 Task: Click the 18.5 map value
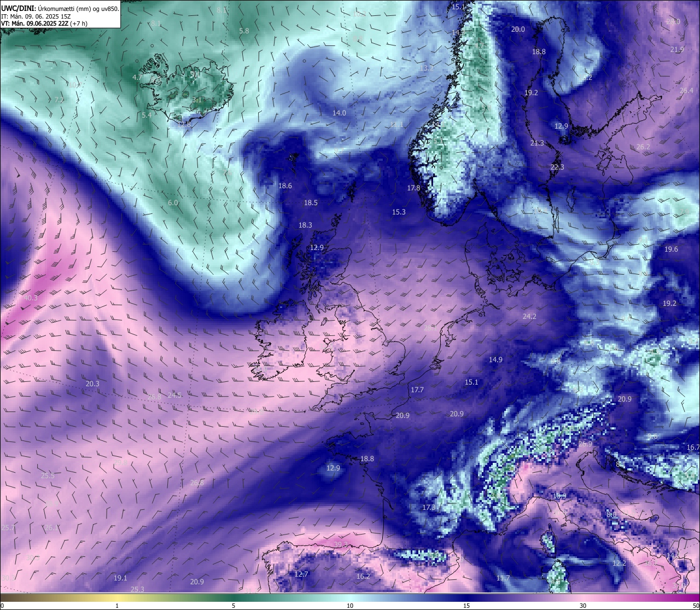[311, 203]
